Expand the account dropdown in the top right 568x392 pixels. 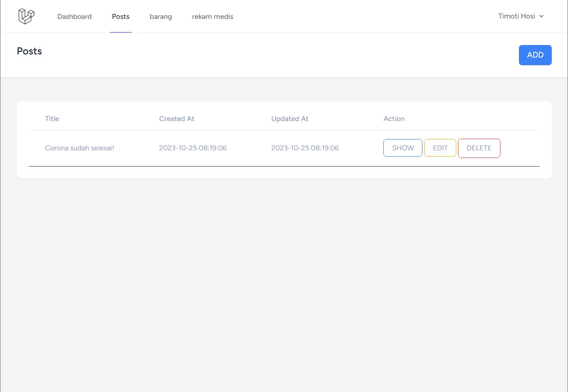(520, 16)
